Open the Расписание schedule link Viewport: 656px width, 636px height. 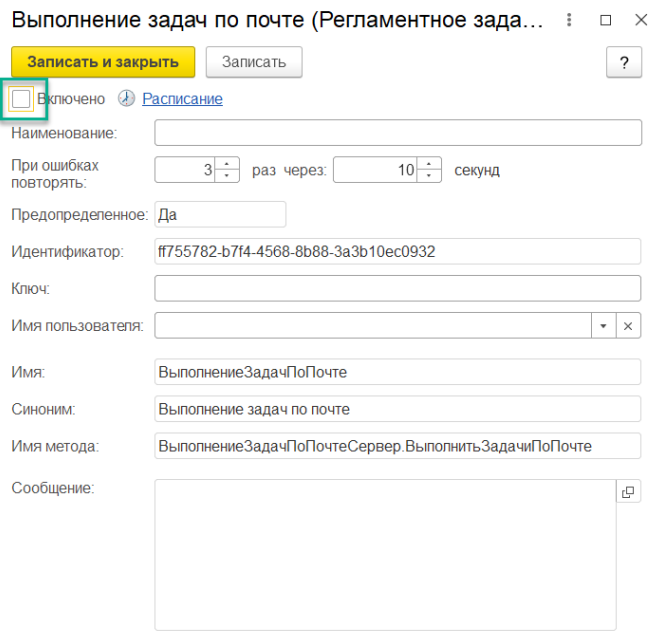point(182,99)
